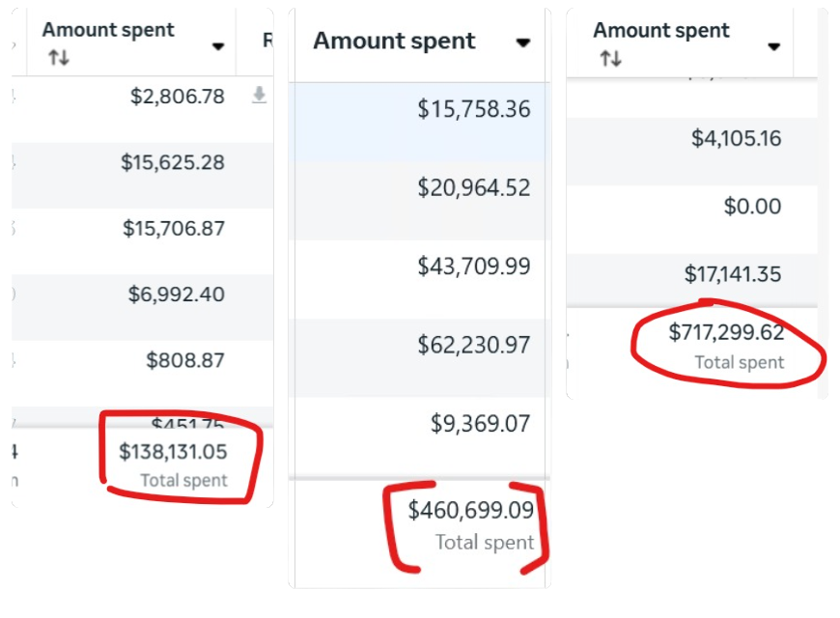Image resolution: width=840 pixels, height=618 pixels.
Task: Open left panel Amount spent dropdown arrow
Action: pyautogui.click(x=218, y=46)
